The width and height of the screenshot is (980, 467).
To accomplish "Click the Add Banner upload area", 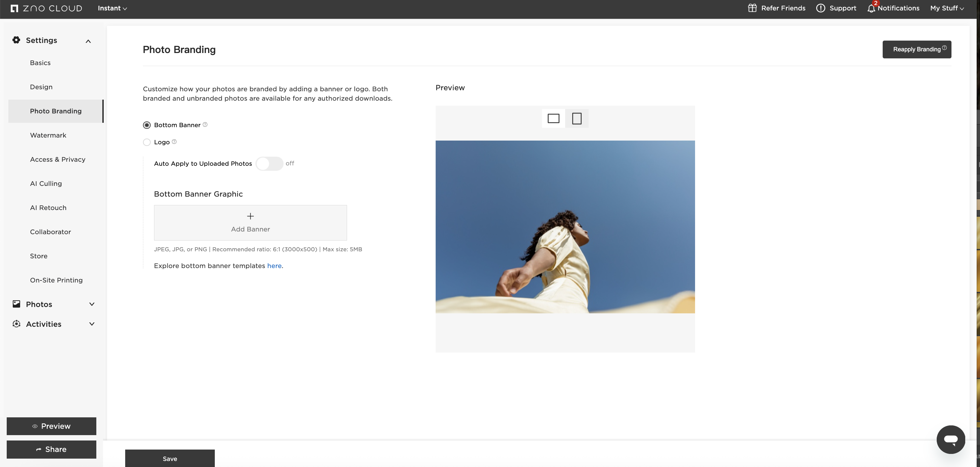I will [x=250, y=223].
